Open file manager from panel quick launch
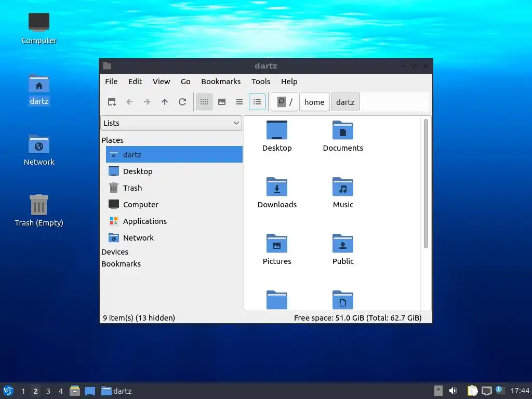The image size is (532, 399). tap(75, 391)
